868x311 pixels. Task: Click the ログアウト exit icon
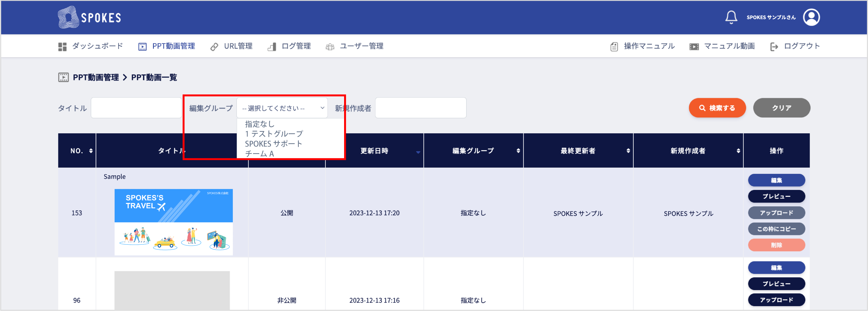click(x=774, y=47)
